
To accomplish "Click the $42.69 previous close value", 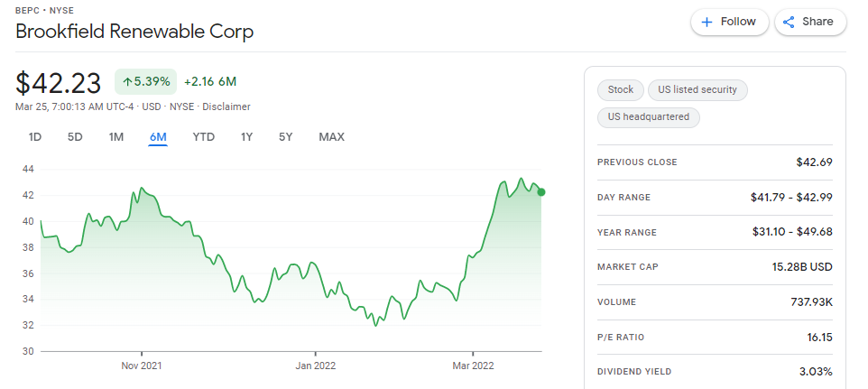I will pos(814,162).
